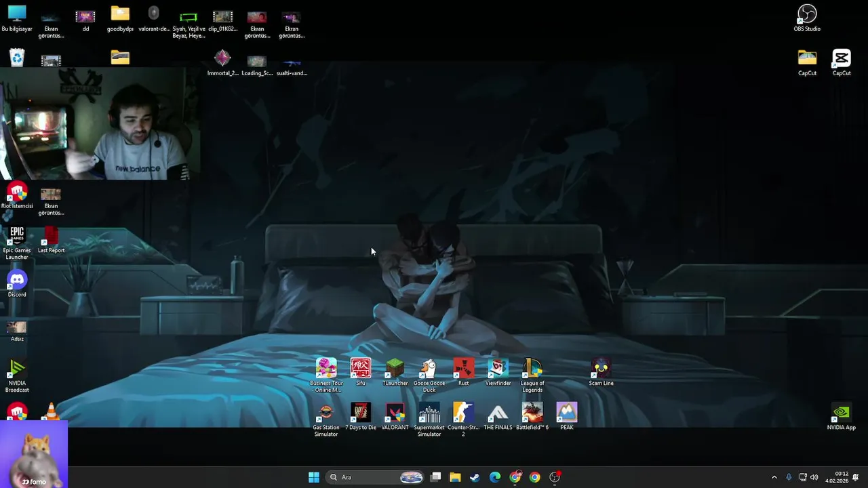
Task: Launch Goose Goose Duck
Action: (429, 375)
